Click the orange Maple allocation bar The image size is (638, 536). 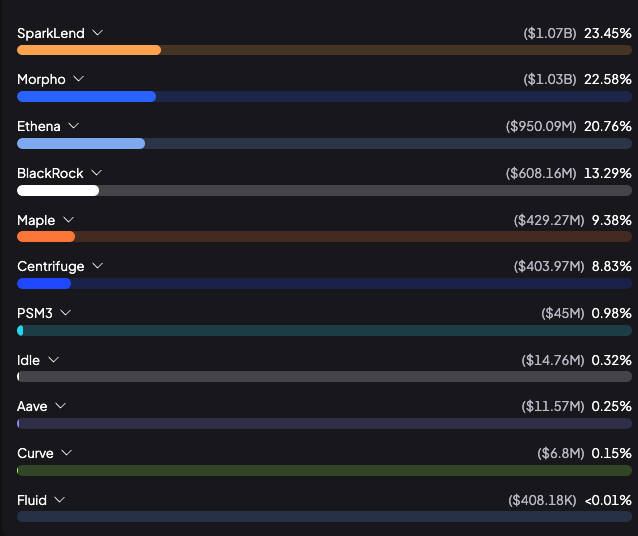[324, 237]
